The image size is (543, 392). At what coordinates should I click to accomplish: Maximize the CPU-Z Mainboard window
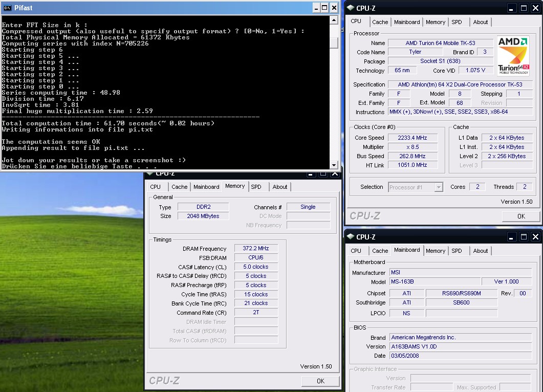click(524, 237)
